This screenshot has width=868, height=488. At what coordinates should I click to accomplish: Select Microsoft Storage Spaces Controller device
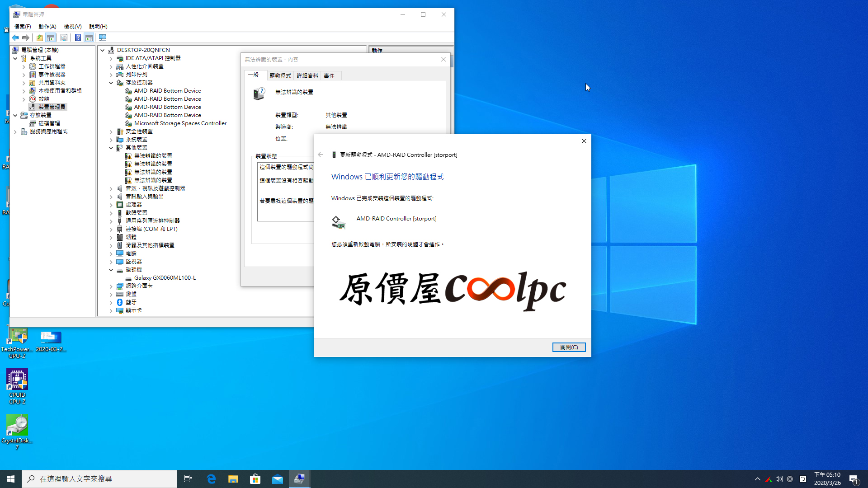(180, 123)
